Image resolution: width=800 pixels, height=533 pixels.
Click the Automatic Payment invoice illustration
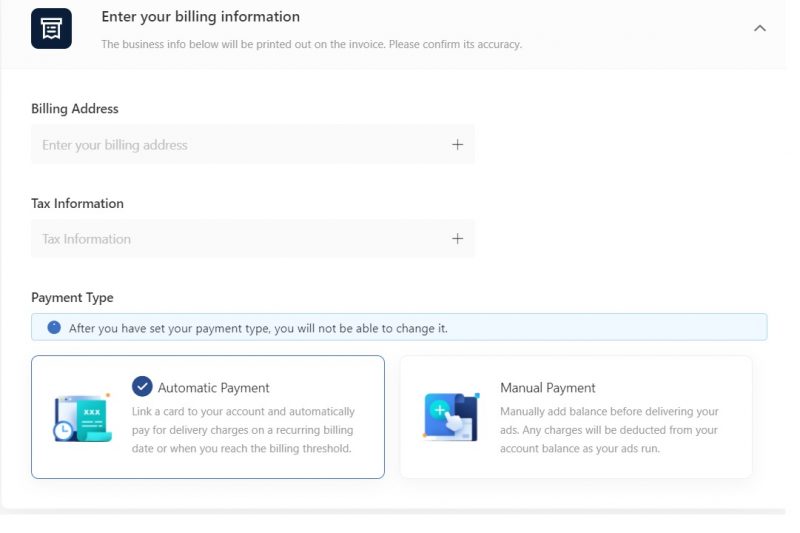coord(82,418)
